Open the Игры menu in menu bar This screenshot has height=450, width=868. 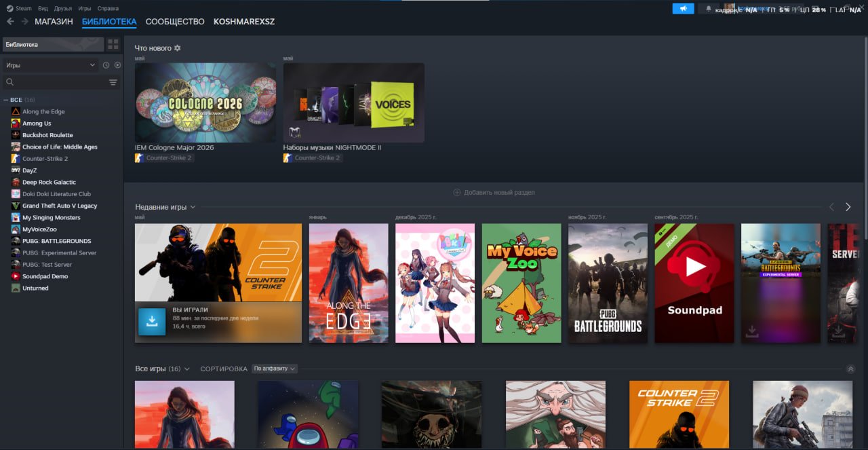point(85,9)
